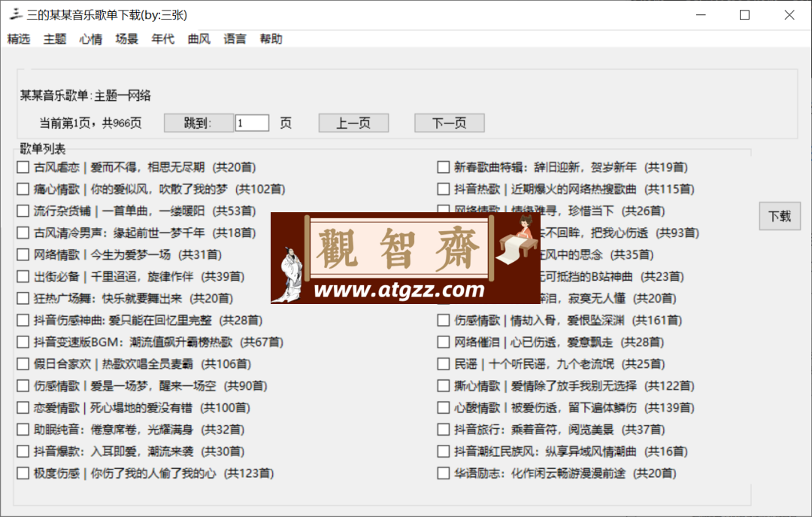Click the 当前第1页，共966页 status text
This screenshot has width=812, height=517.
tap(91, 123)
